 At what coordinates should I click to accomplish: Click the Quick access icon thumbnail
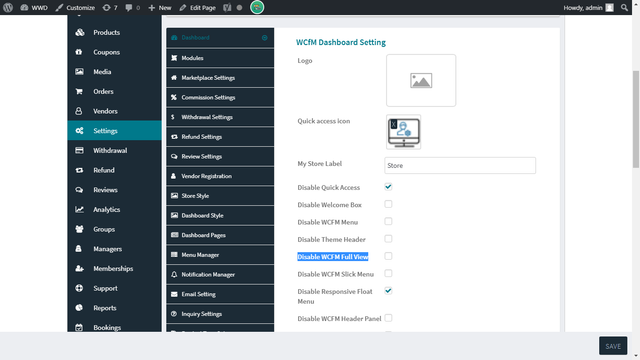[404, 132]
